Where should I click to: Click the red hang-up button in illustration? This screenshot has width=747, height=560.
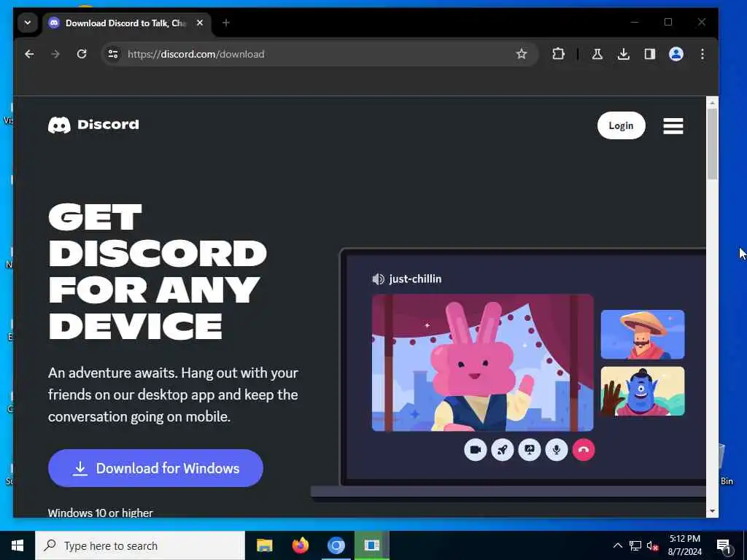pos(584,449)
